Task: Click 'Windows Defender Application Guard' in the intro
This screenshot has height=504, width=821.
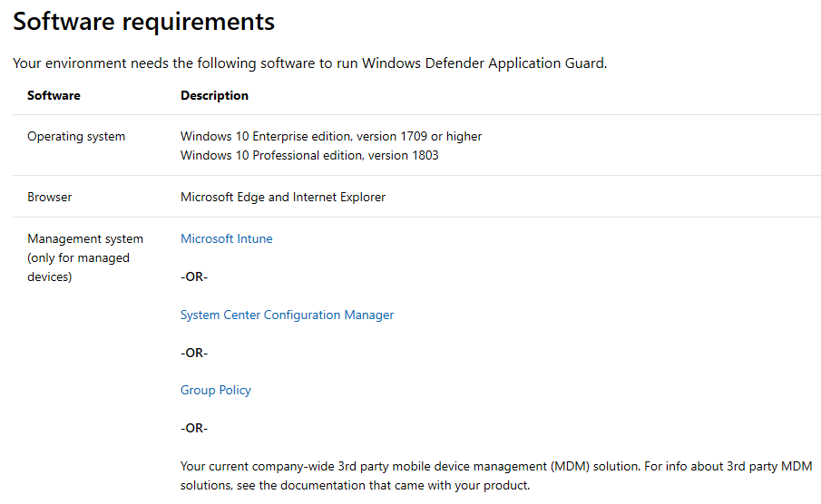Action: click(482, 63)
